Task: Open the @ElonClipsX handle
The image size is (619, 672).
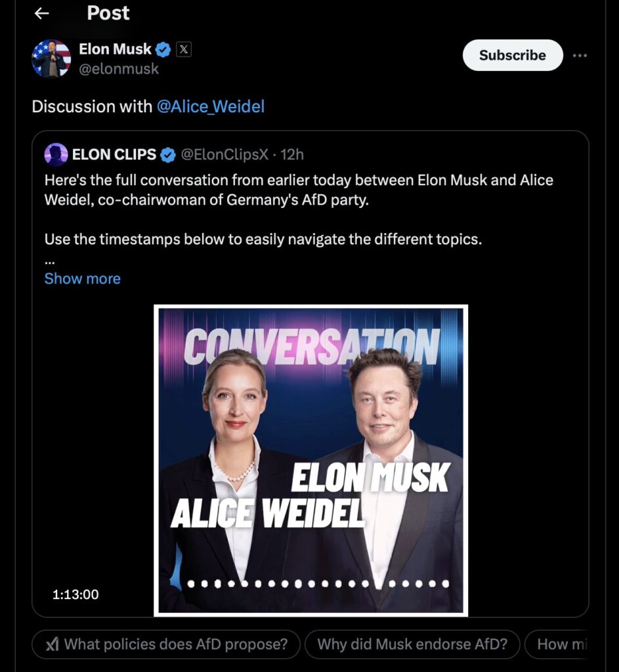Action: [x=224, y=155]
